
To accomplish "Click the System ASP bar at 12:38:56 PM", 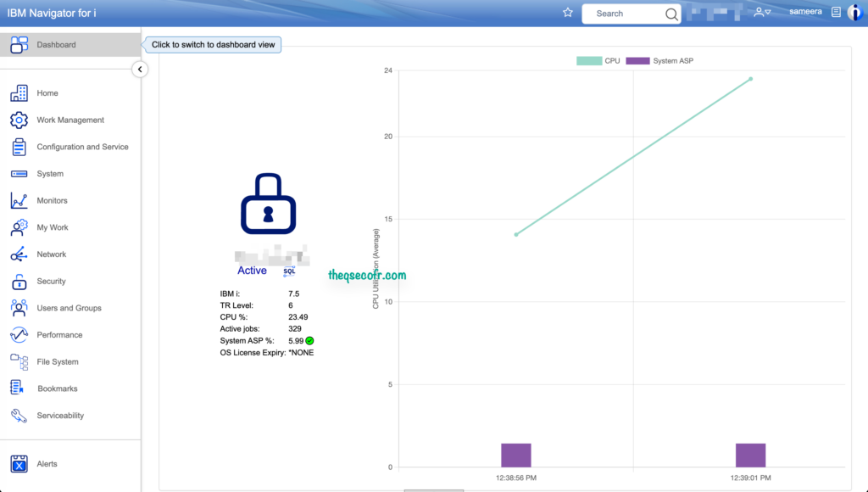I will point(516,456).
